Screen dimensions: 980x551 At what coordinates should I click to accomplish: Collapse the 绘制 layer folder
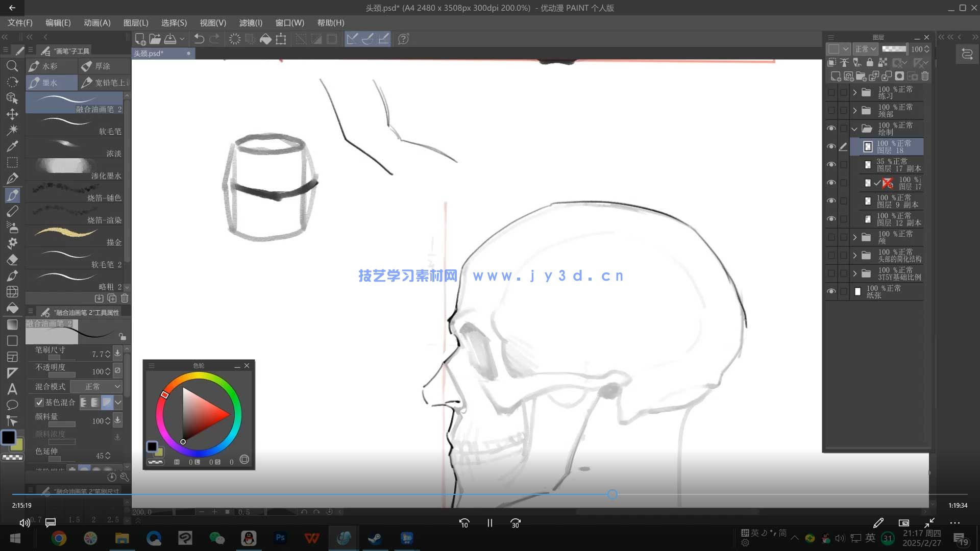pyautogui.click(x=855, y=129)
